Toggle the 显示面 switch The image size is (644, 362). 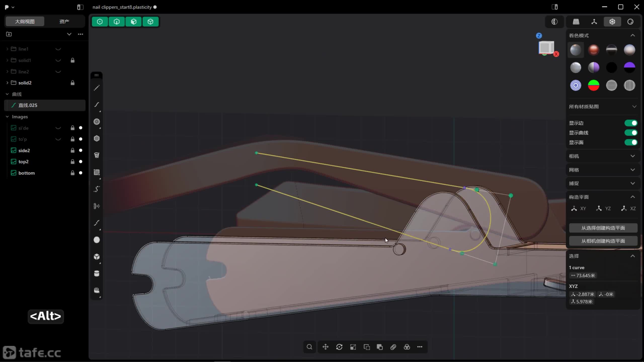click(631, 143)
